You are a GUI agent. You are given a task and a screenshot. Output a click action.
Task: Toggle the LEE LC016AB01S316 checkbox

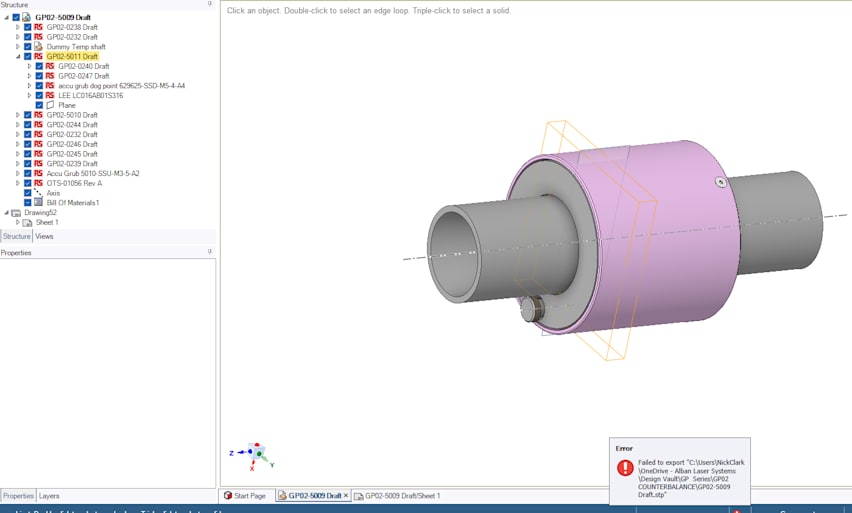[39, 96]
